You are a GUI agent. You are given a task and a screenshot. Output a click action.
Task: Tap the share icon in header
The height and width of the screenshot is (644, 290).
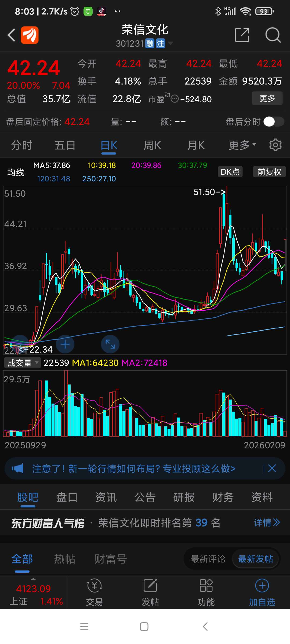242,35
